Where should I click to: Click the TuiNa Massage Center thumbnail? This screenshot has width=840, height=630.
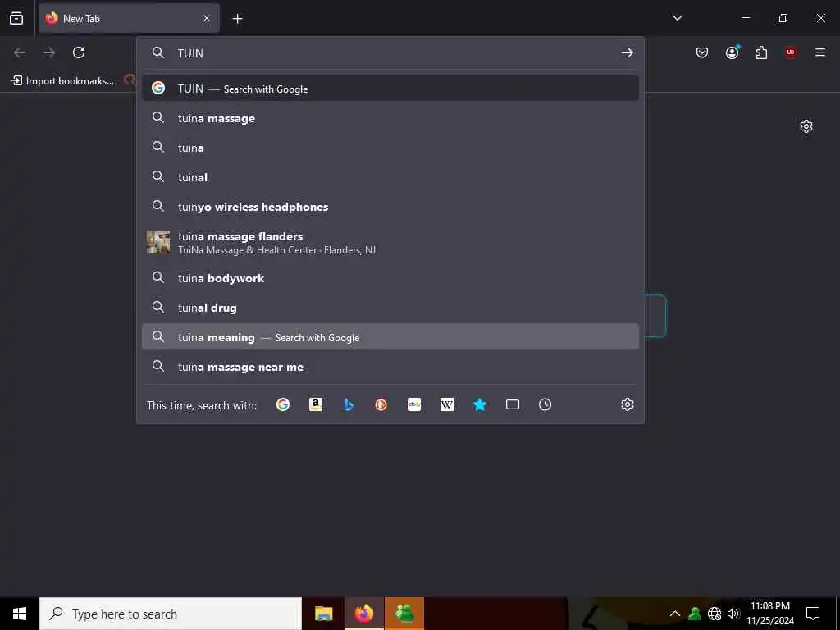(158, 242)
